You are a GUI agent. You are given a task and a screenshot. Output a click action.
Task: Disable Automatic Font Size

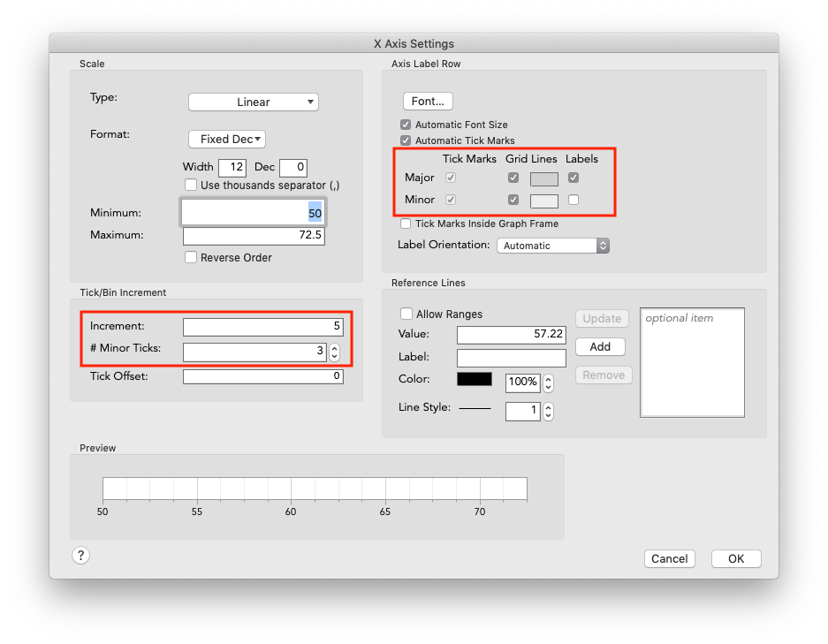[406, 125]
